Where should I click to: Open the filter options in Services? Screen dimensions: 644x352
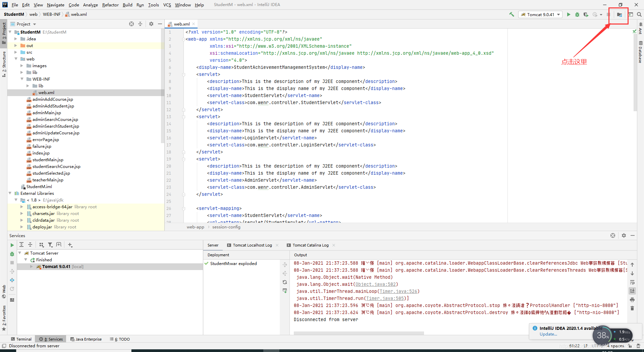[50, 245]
